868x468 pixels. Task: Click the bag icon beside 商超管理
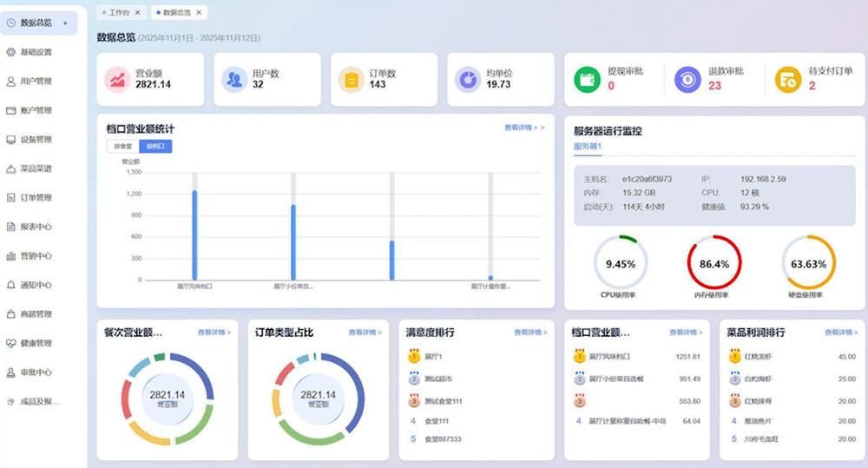point(10,314)
